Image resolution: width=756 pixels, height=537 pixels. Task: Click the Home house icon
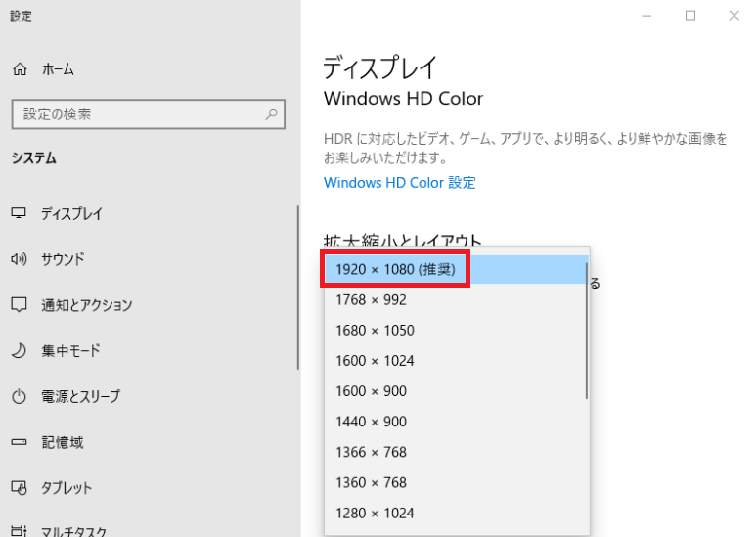[x=20, y=69]
